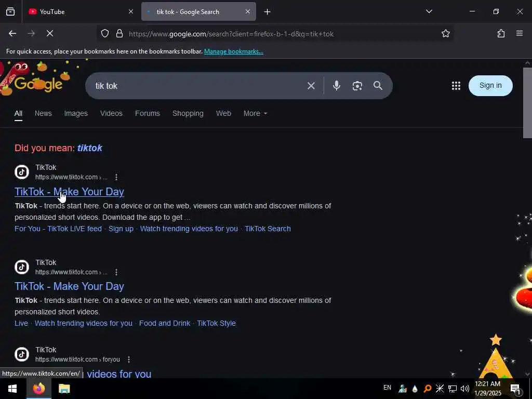The height and width of the screenshot is (399, 532).
Task: Open TikTok Search sitelink
Action: [268, 229]
